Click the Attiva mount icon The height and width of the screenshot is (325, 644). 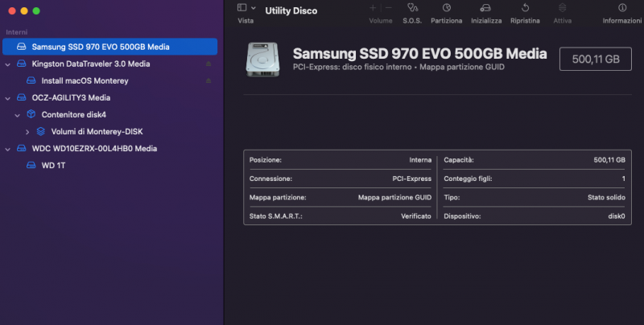click(x=563, y=8)
